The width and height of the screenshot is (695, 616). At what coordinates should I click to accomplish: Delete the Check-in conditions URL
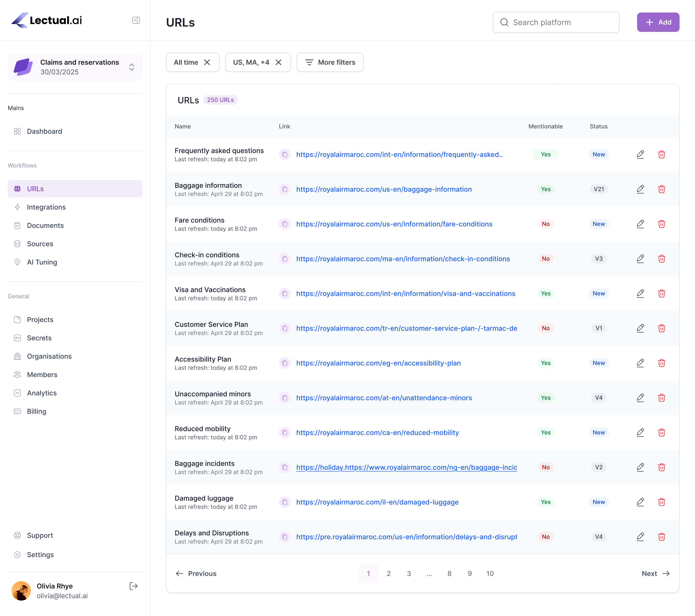pos(661,259)
